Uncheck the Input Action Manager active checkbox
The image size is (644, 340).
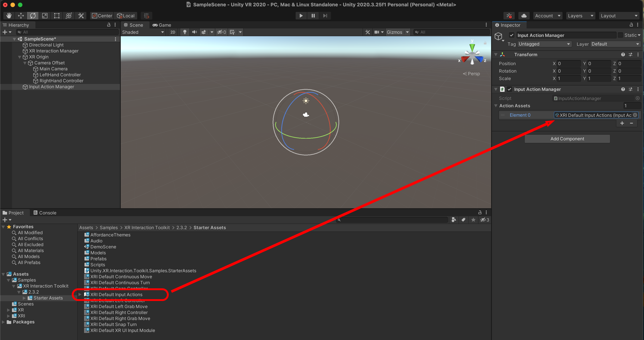tap(511, 35)
